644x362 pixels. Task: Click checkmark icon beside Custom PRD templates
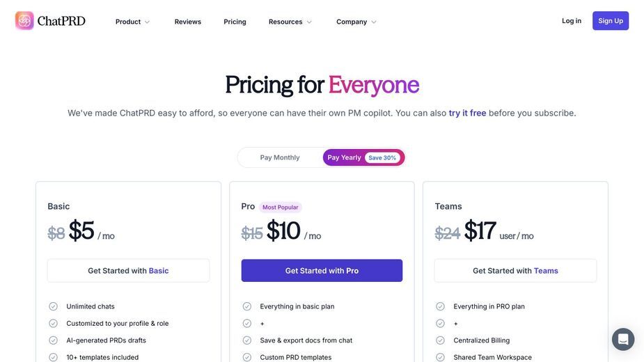pos(247,357)
